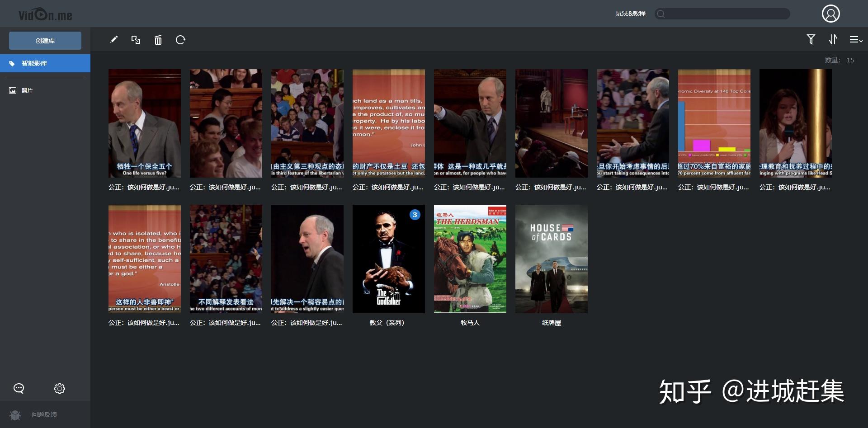Click the 问题反馈 label
The image size is (868, 428).
coord(44,414)
